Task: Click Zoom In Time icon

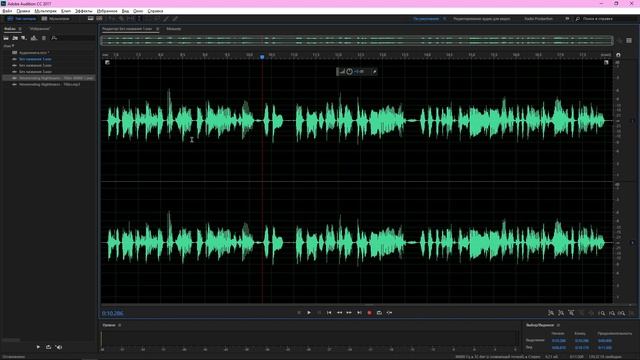Action: coord(571,313)
